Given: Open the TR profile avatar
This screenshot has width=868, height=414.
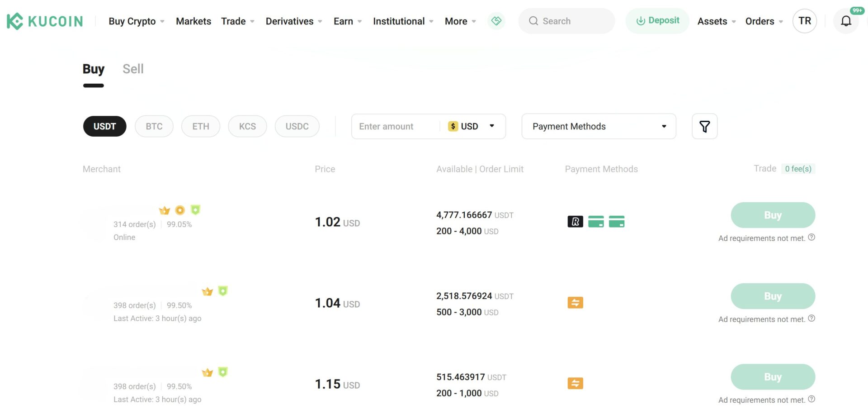Looking at the screenshot, I should pos(804,21).
